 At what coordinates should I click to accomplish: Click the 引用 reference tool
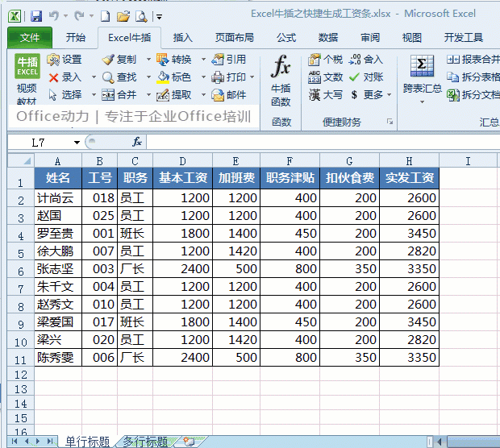(x=229, y=60)
